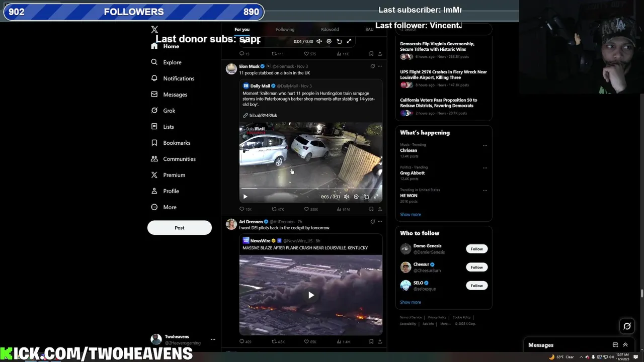Click Grok icon on Ari Drennen's post
This screenshot has width=644, height=362.
click(372, 221)
